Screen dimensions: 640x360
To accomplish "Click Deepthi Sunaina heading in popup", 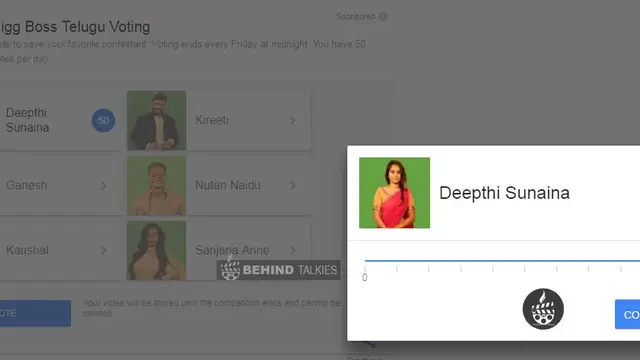I will [x=504, y=193].
